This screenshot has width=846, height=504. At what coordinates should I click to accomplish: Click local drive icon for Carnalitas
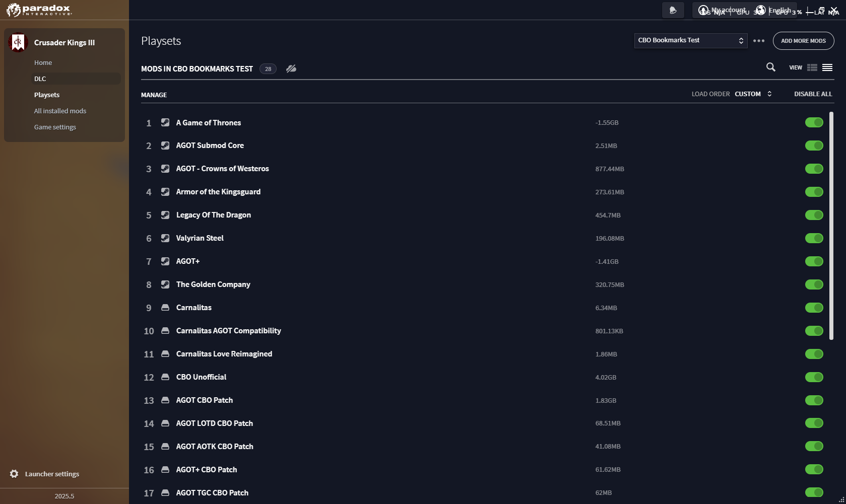[x=165, y=308]
